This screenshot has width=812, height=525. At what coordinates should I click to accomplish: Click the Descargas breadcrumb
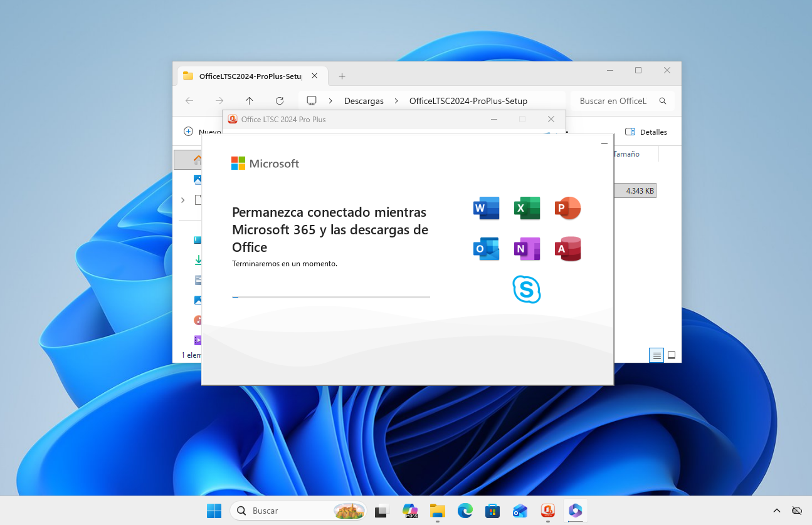point(364,101)
